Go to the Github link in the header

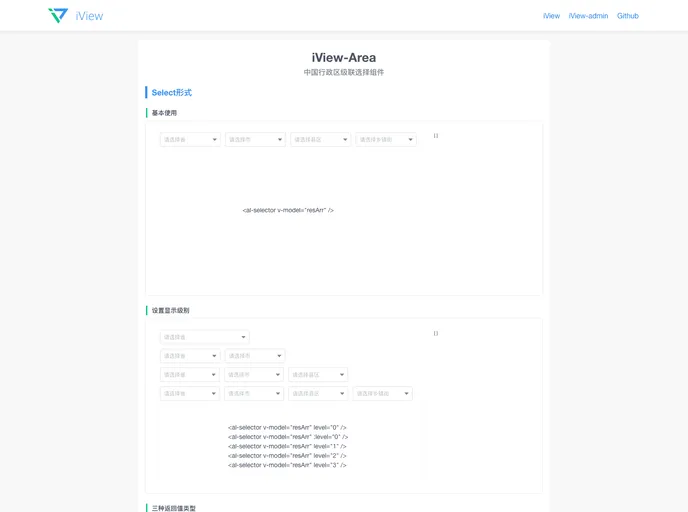[627, 16]
